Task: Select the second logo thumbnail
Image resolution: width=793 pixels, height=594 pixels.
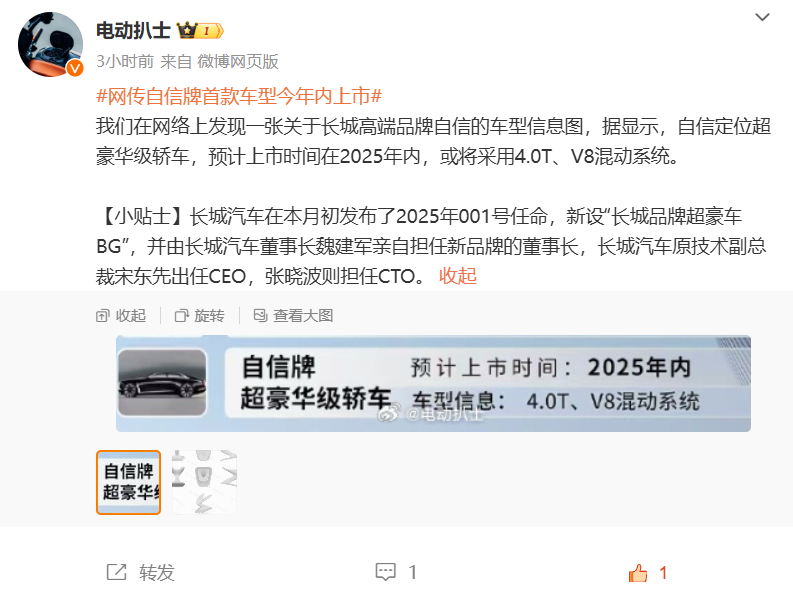Action: [204, 482]
